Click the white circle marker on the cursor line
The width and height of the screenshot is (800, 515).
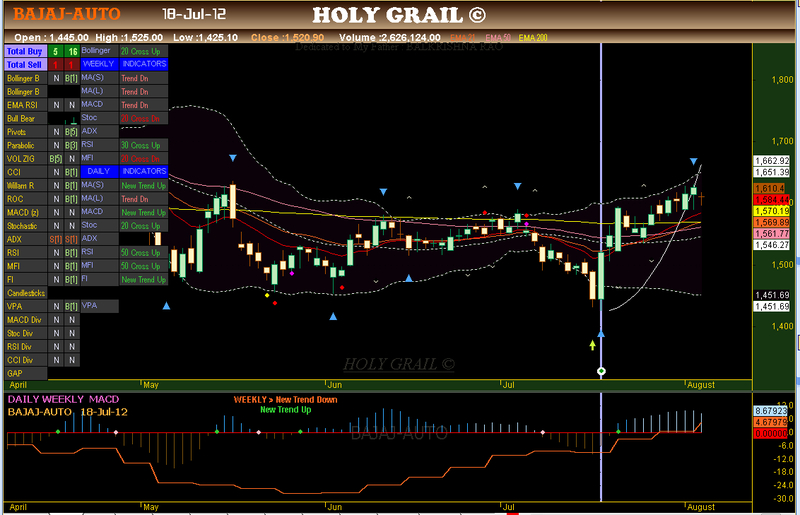click(601, 371)
